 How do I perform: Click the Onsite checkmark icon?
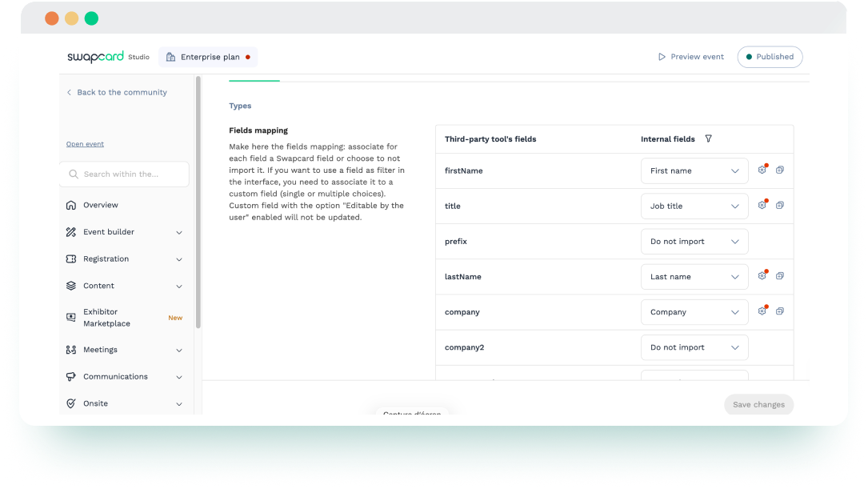72,403
